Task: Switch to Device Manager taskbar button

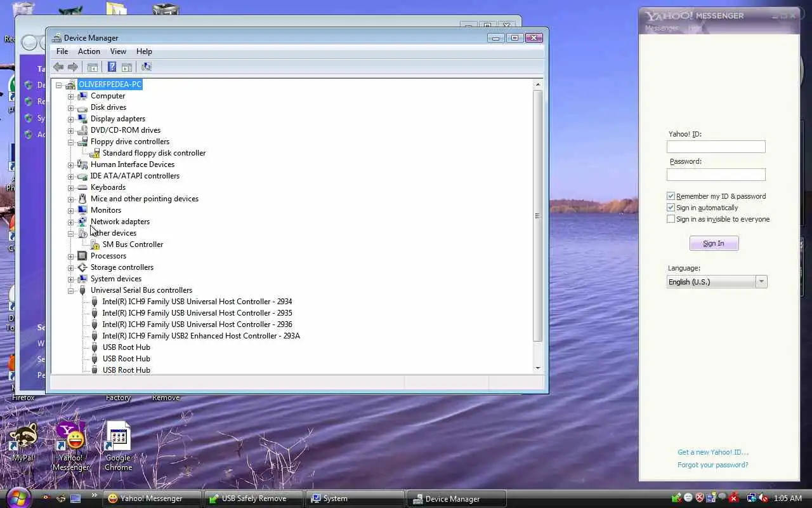Action: click(x=457, y=498)
